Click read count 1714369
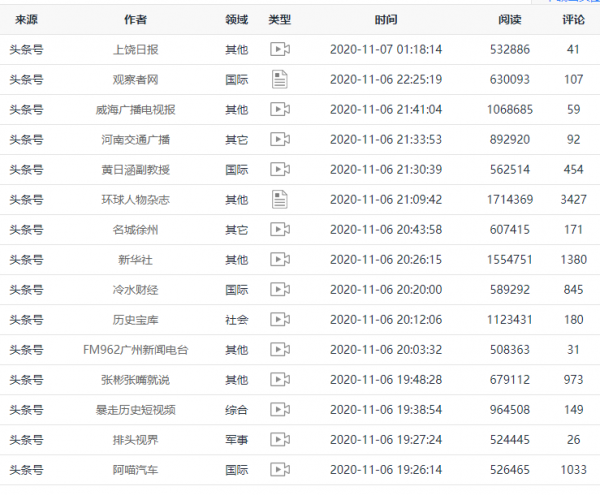600x495 pixels. click(510, 200)
